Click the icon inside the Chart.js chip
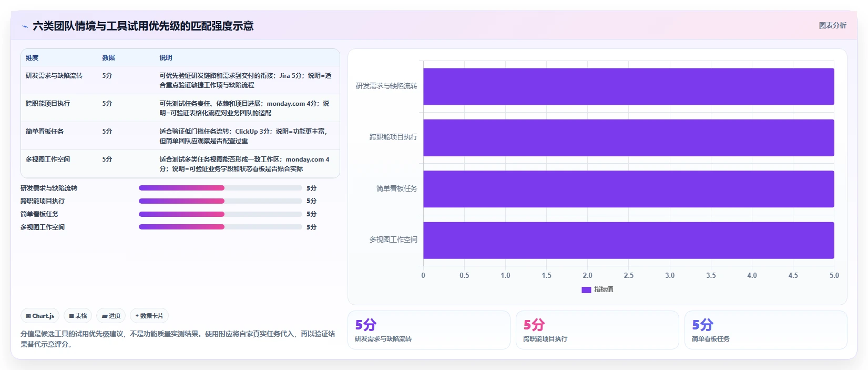 28,316
